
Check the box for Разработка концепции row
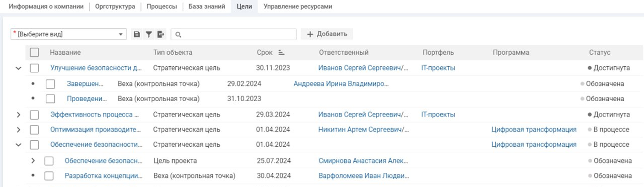(x=49, y=176)
